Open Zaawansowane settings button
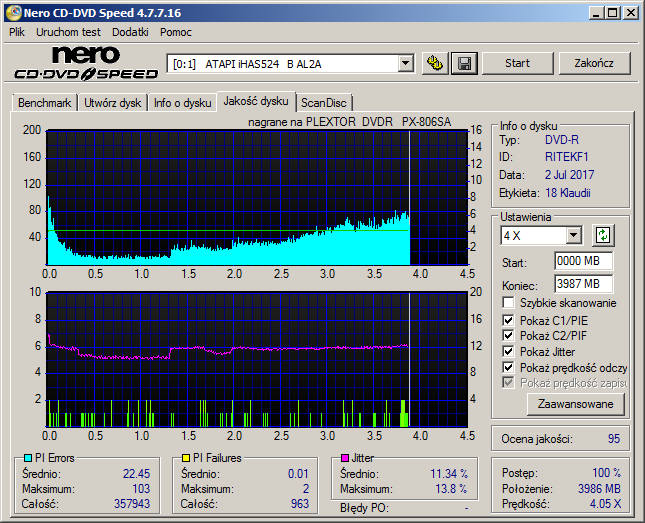 pos(575,404)
